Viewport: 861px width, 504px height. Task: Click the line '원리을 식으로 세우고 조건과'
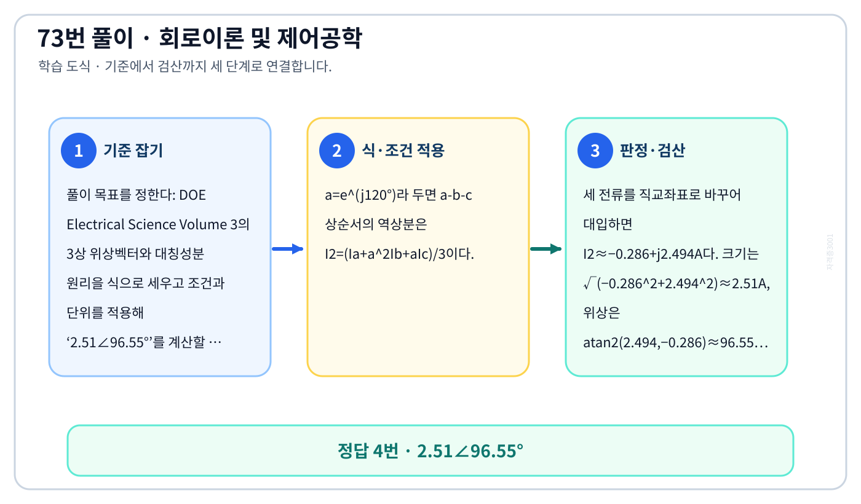[146, 283]
